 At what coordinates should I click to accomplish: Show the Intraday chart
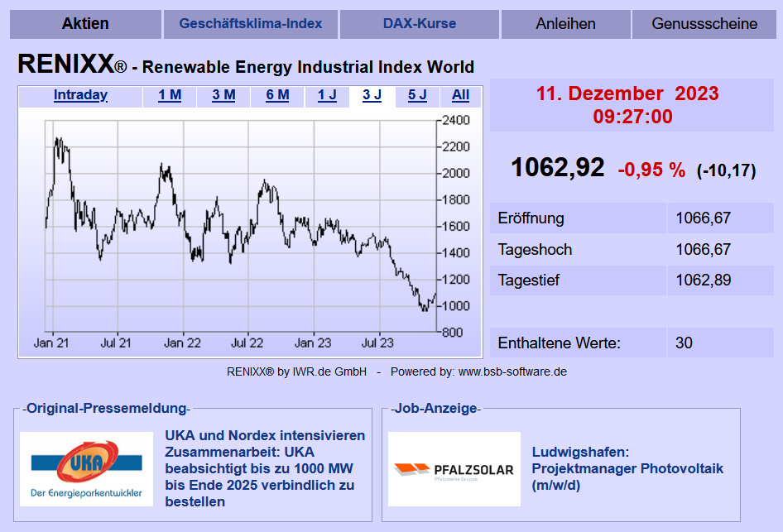point(80,95)
